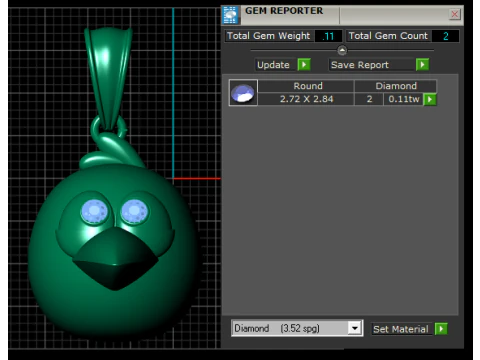Select the left diamond eye on model

(x=95, y=211)
